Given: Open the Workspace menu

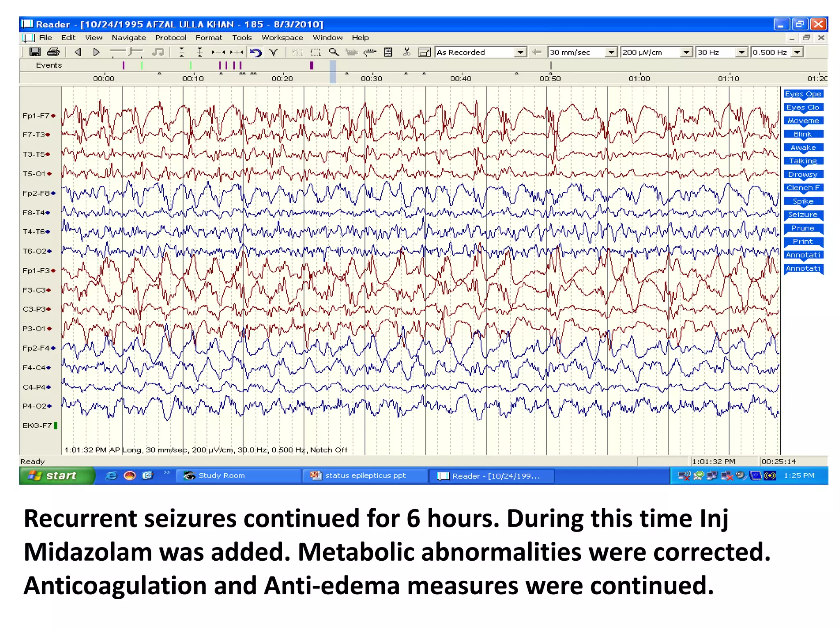Looking at the screenshot, I should pyautogui.click(x=282, y=38).
